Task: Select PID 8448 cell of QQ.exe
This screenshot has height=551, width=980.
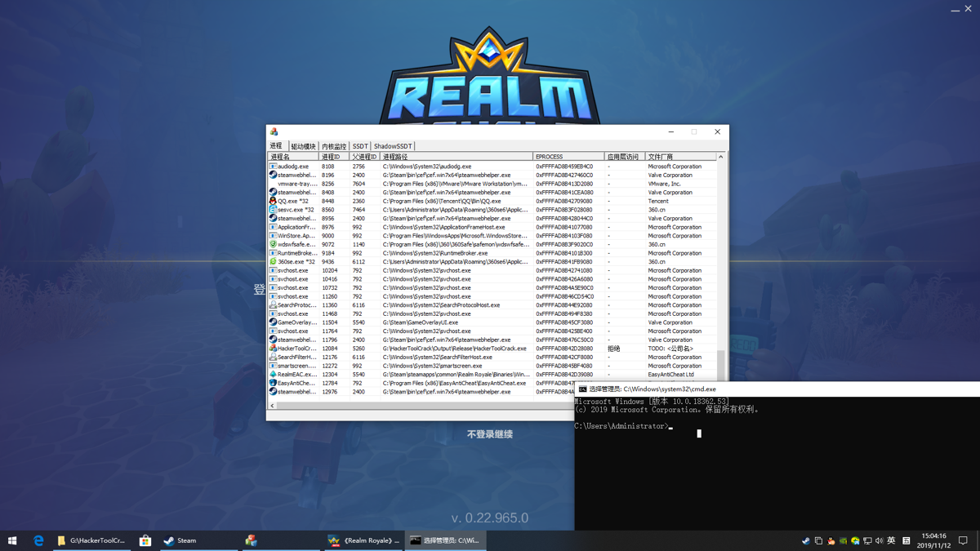Action: pyautogui.click(x=334, y=201)
